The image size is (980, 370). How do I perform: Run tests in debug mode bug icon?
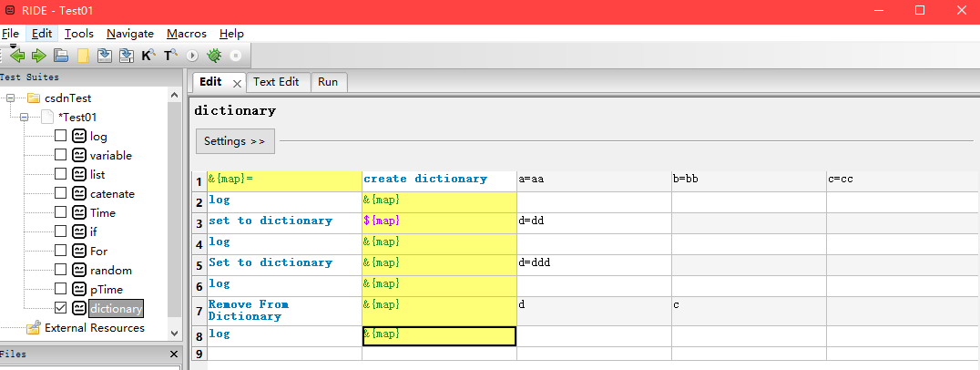(214, 56)
